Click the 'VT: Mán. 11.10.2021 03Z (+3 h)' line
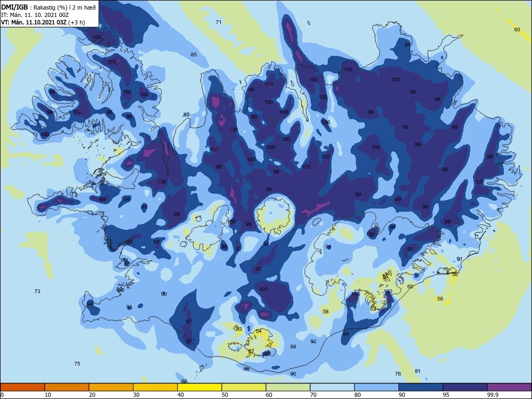This screenshot has width=532, height=399. point(43,22)
